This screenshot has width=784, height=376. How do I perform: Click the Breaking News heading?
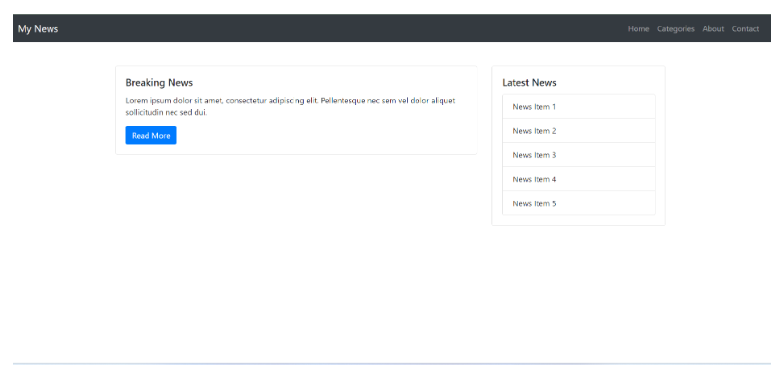click(x=159, y=82)
